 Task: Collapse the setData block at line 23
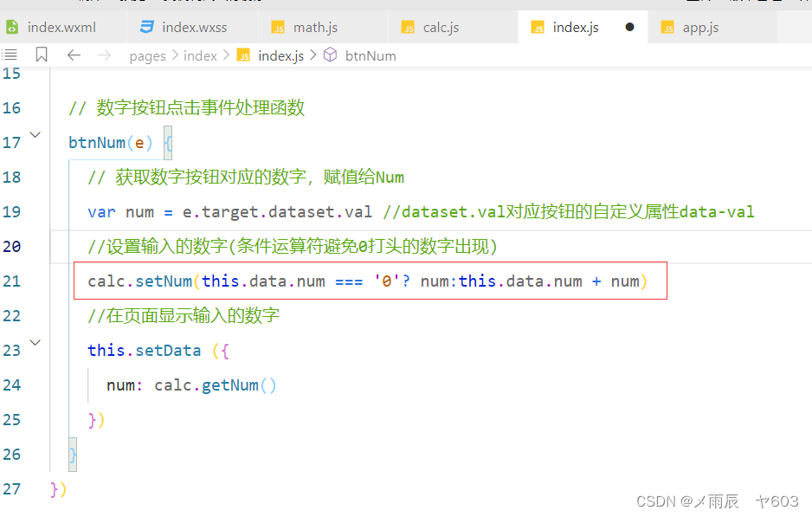[35, 343]
